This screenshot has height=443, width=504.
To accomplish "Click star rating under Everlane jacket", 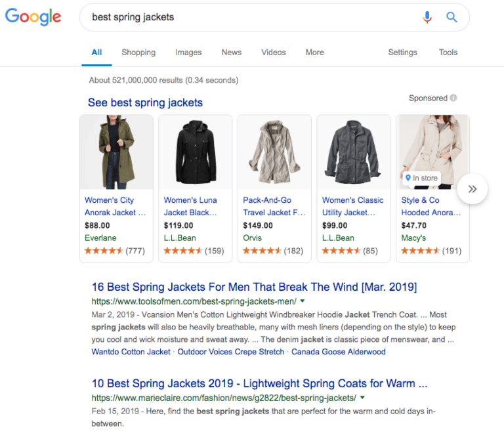I will coord(104,251).
